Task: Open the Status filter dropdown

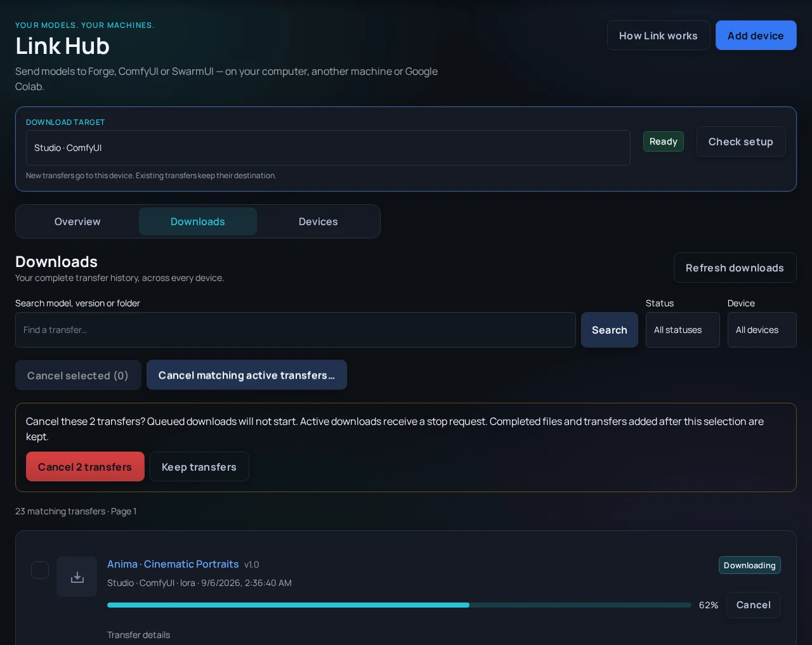Action: coord(683,330)
